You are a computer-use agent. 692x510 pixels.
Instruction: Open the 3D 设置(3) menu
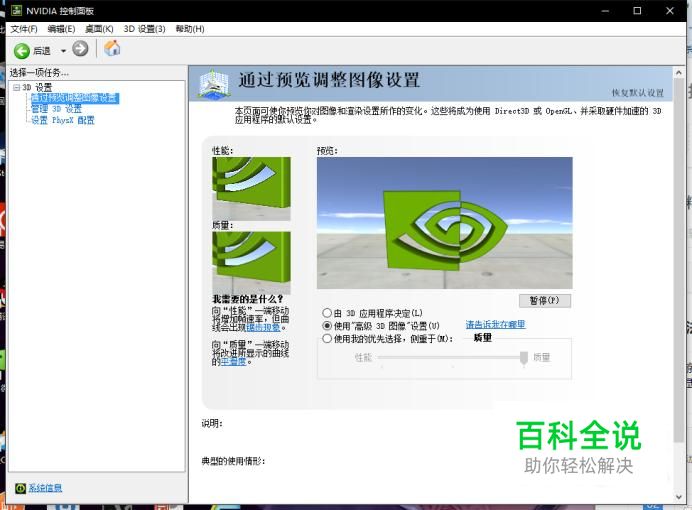[x=144, y=29]
